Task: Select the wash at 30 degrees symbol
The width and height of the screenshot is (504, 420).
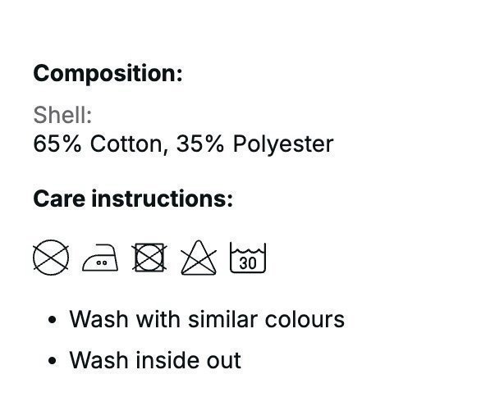Action: 248,258
